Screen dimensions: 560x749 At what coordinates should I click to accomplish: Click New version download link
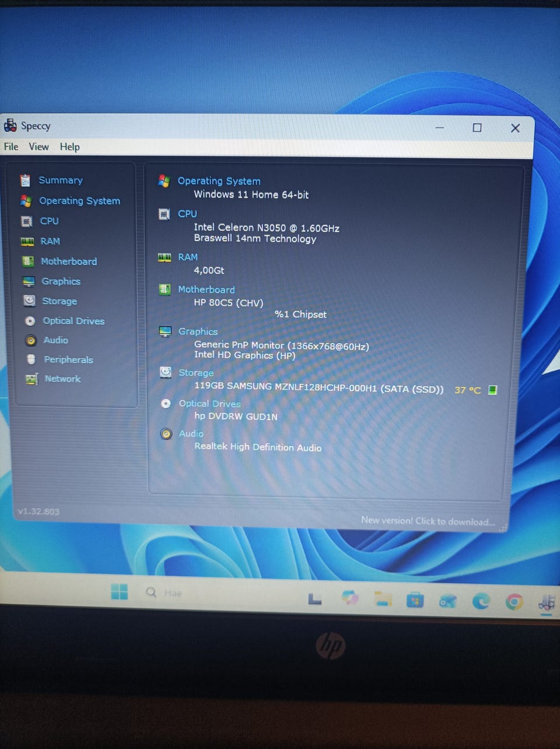428,521
